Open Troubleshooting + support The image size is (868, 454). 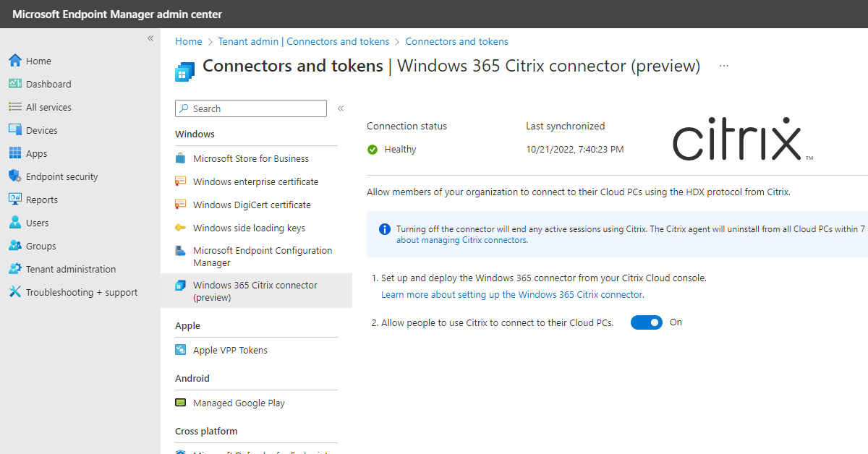tap(75, 291)
